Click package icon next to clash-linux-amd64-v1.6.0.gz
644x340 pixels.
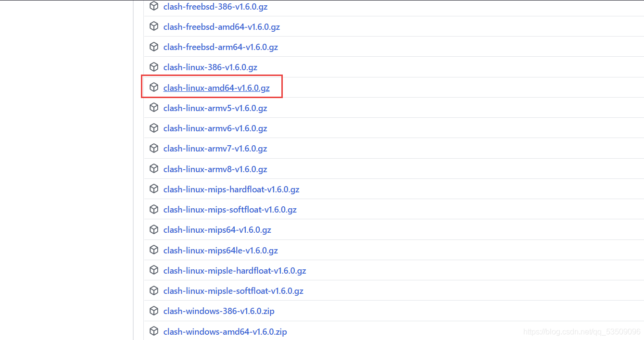tap(154, 87)
